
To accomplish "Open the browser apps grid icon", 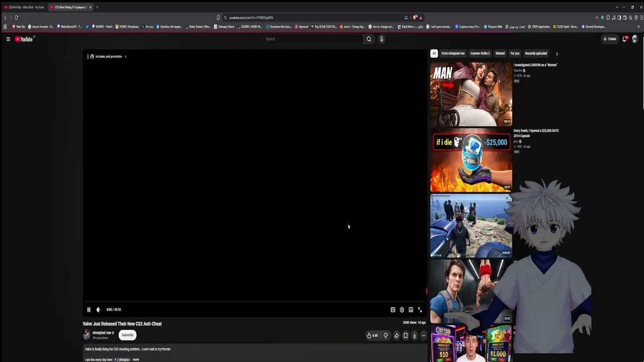I will point(5,27).
